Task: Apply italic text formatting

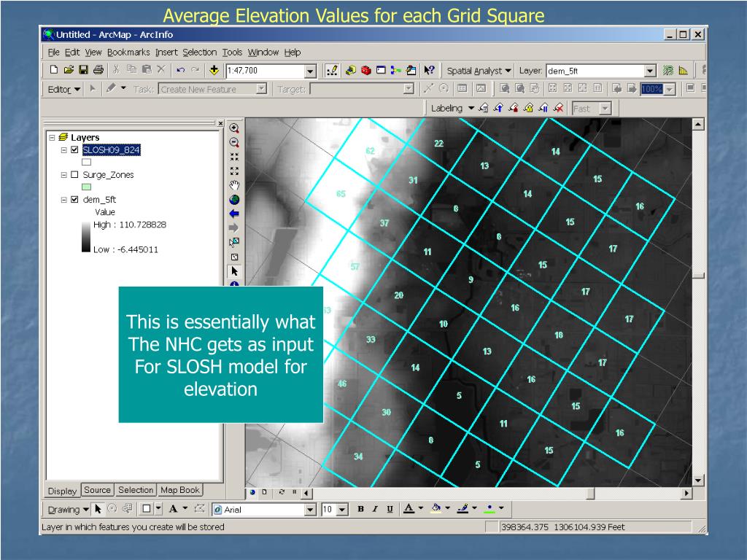Action: coord(375,509)
